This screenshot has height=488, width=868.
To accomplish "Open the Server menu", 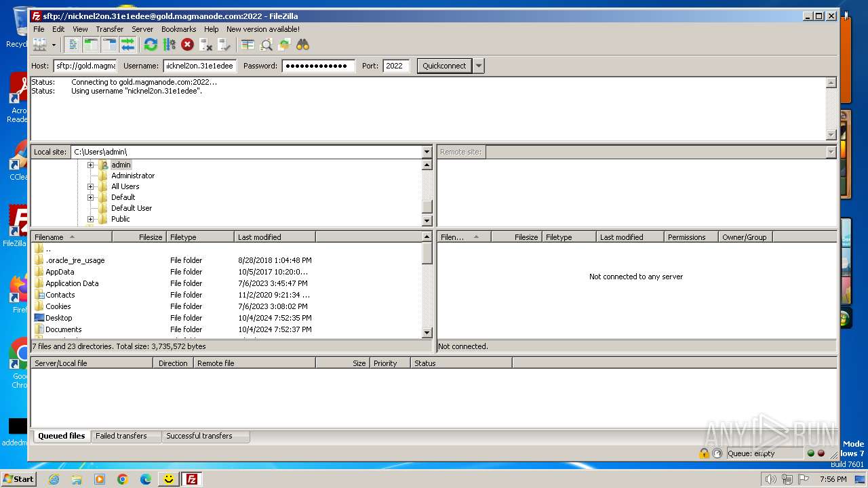I will [x=142, y=29].
